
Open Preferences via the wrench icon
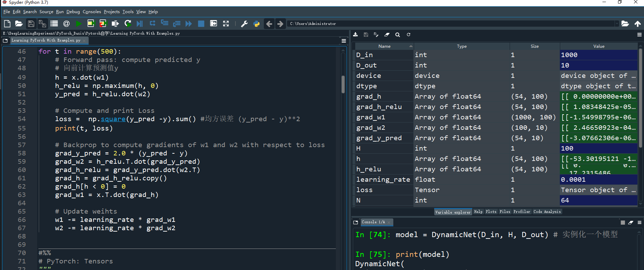244,24
